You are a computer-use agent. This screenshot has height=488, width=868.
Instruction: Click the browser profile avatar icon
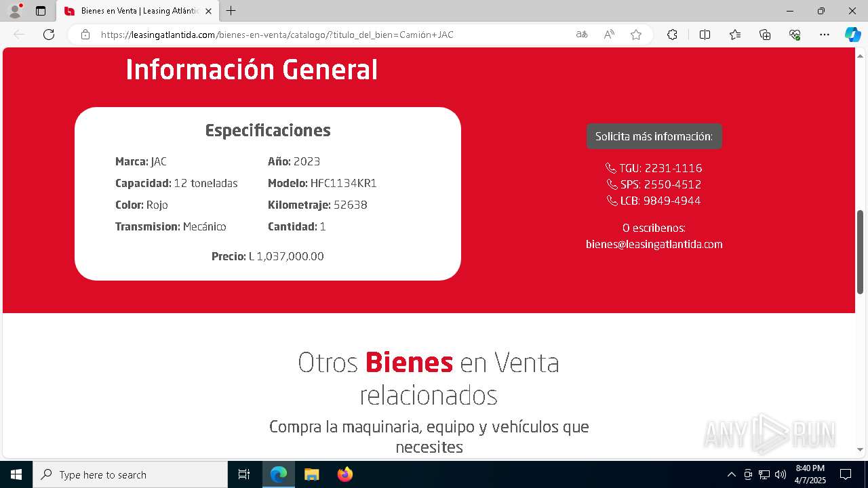[x=15, y=11]
